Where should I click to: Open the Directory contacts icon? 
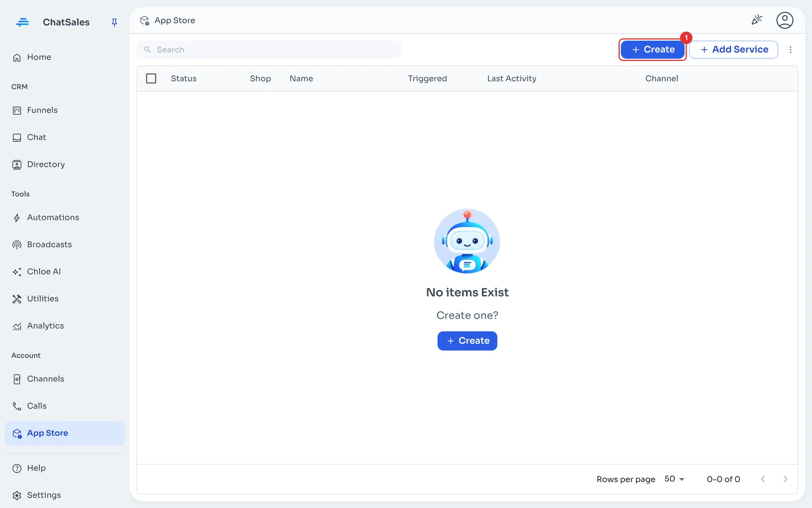click(17, 165)
